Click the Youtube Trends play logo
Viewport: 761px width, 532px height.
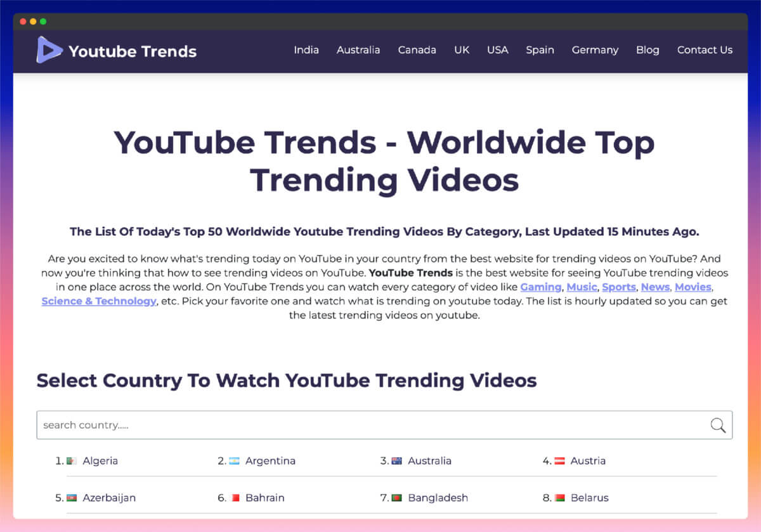coord(49,50)
